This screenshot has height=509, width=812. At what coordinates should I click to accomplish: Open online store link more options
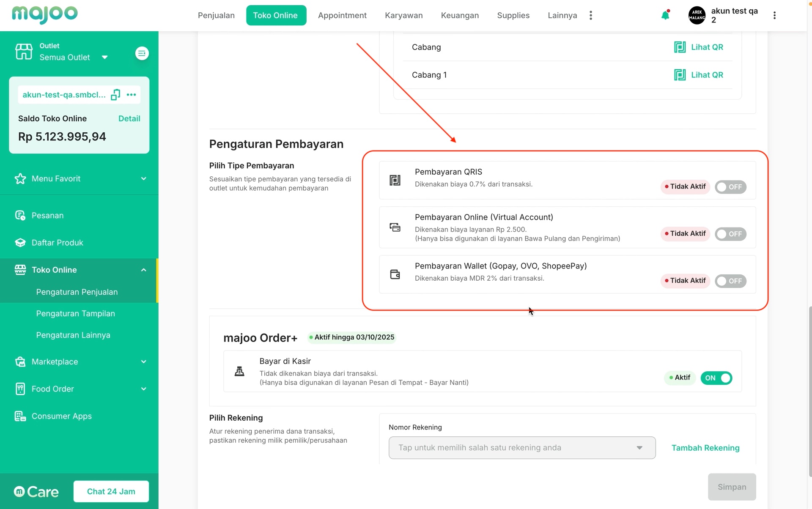click(131, 95)
